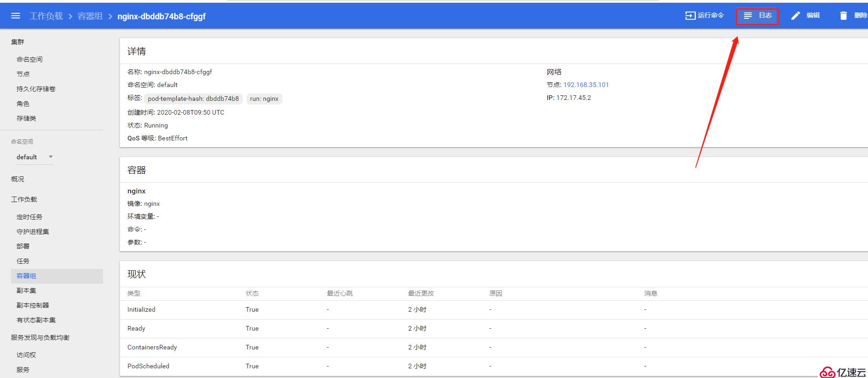Click 名称: nginx-dbddb74b8-cfggf detail line
This screenshot has width=868, height=378.
click(170, 72)
